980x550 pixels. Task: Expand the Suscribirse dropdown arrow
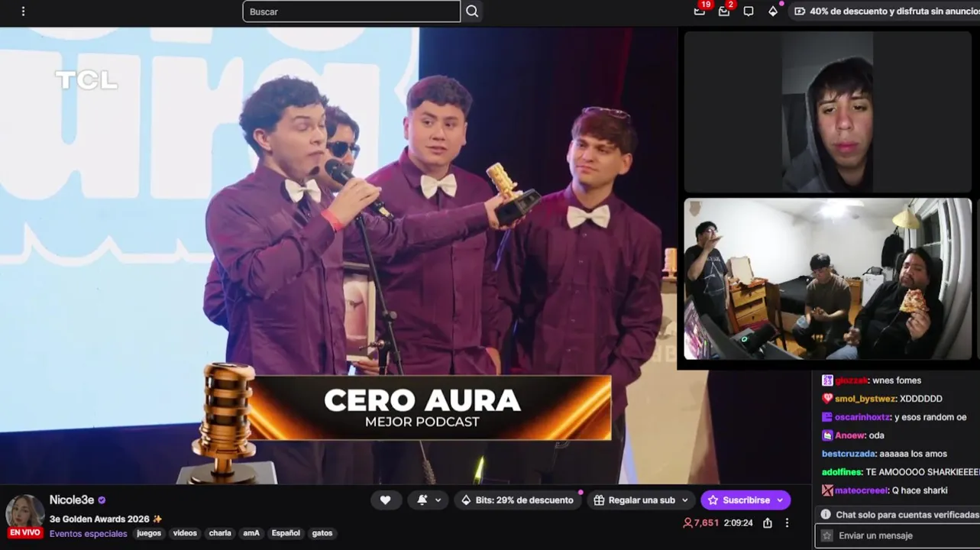pyautogui.click(x=780, y=500)
